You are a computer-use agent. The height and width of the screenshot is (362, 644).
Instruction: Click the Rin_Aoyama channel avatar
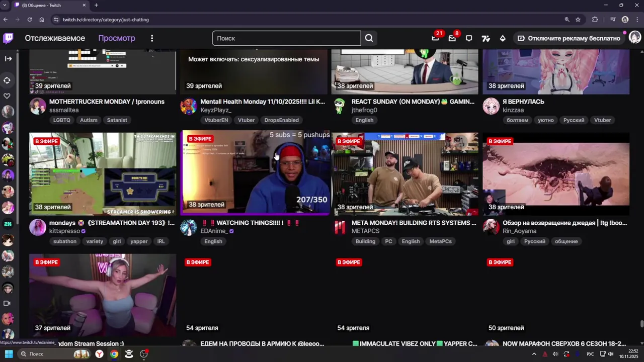point(491,227)
